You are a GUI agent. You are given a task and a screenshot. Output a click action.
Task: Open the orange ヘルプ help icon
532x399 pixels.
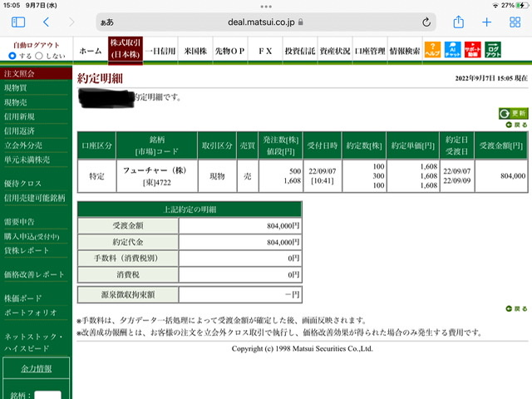point(432,50)
